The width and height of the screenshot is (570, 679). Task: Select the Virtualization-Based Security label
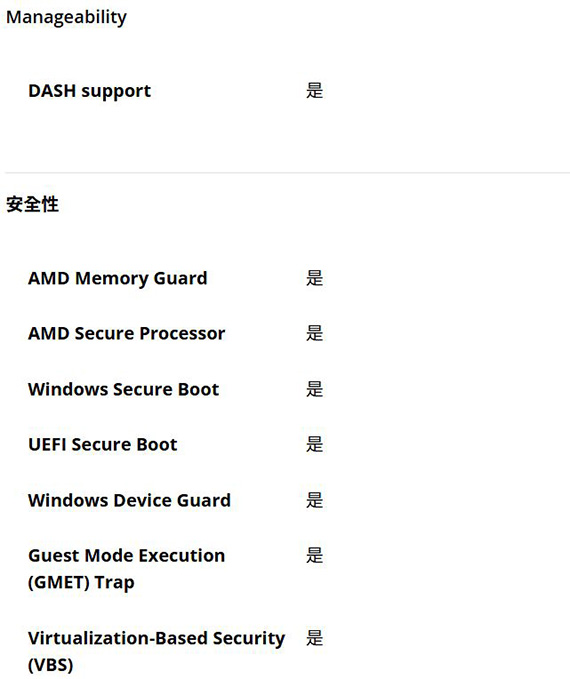coord(156,638)
